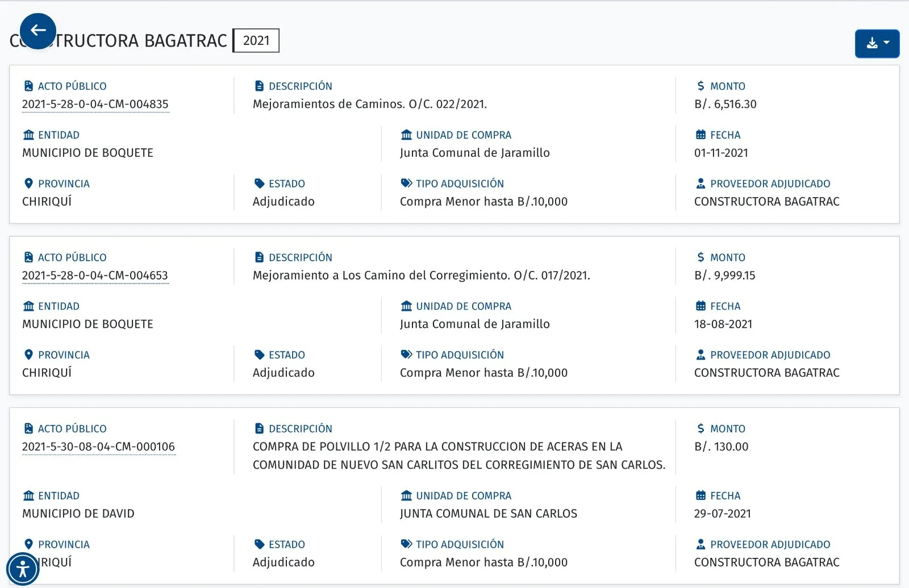Click date text 29-07-2021

(x=723, y=514)
